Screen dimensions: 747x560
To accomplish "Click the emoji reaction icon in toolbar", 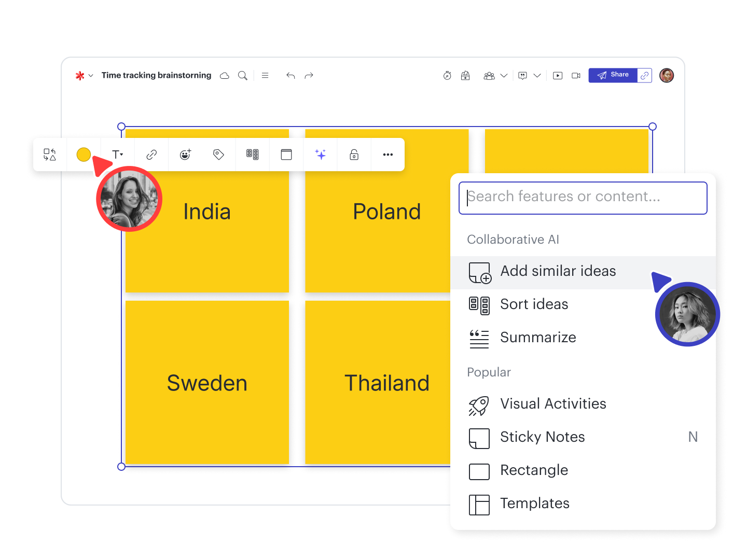I will tap(185, 155).
